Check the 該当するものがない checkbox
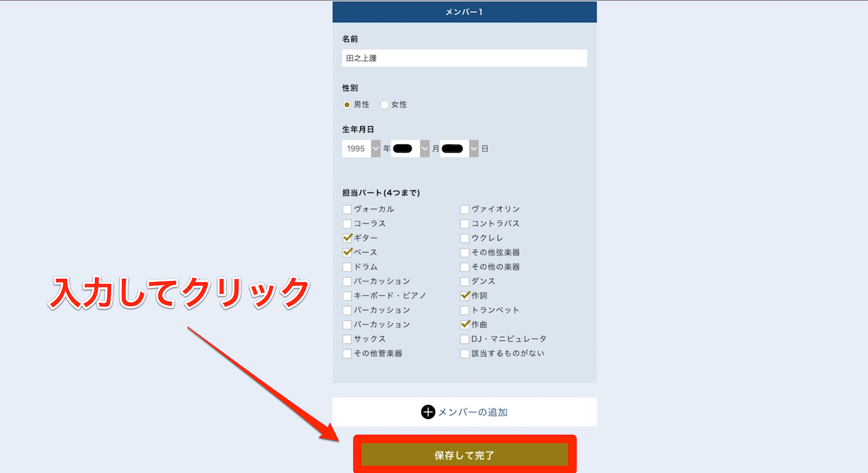868x473 pixels. (464, 354)
